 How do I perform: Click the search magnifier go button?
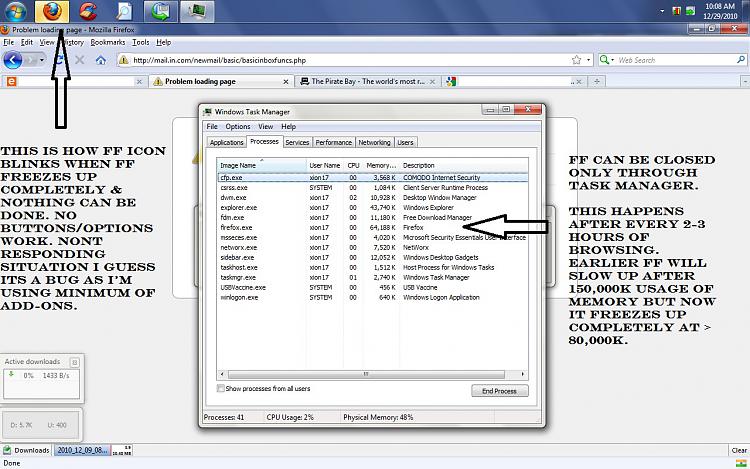(x=740, y=60)
